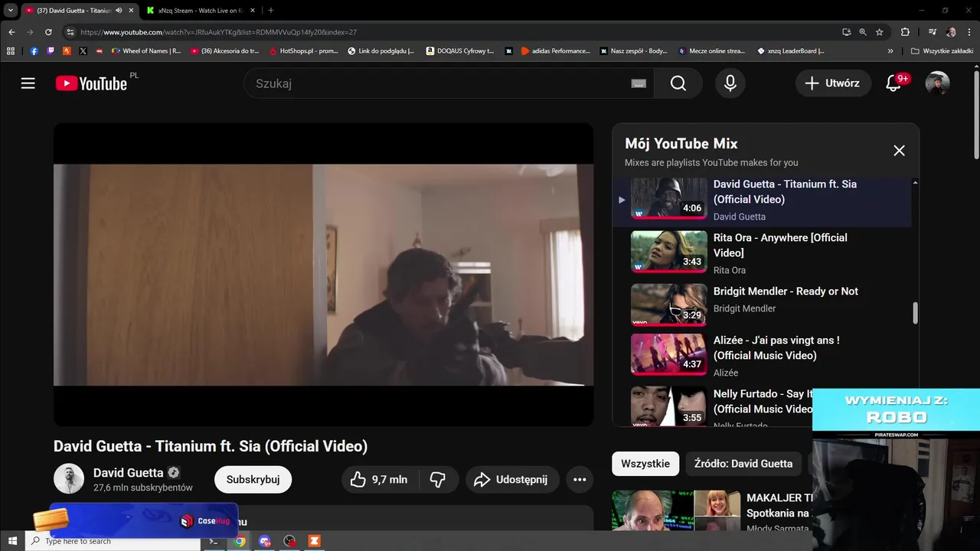
Task: Go to the YouTube home logo
Action: click(91, 83)
